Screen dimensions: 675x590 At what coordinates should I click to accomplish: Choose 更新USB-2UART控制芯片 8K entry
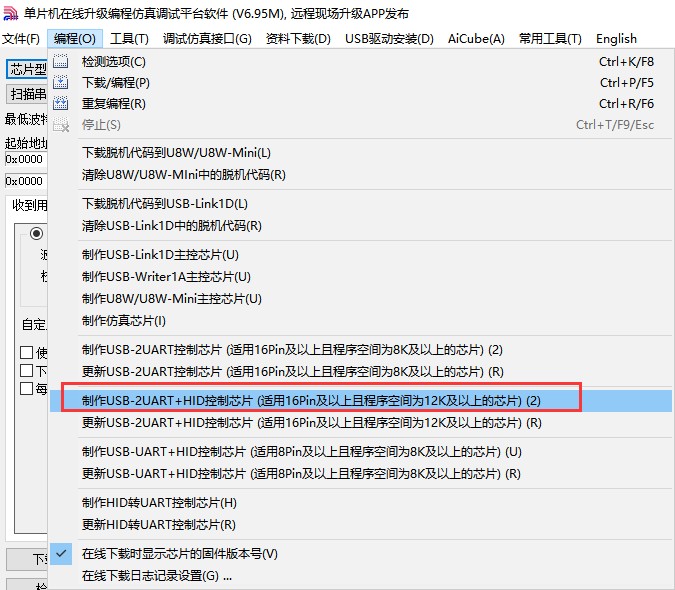pos(361,371)
